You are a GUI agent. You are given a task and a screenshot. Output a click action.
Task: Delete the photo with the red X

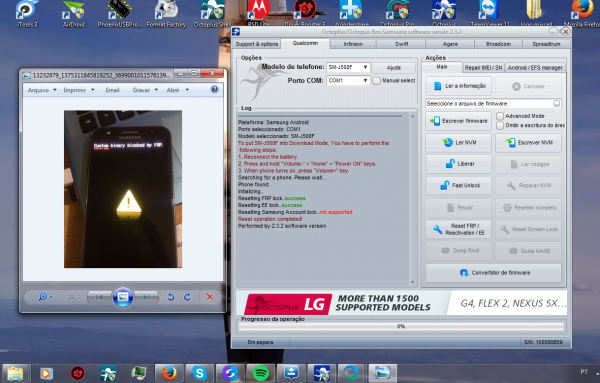(210, 297)
